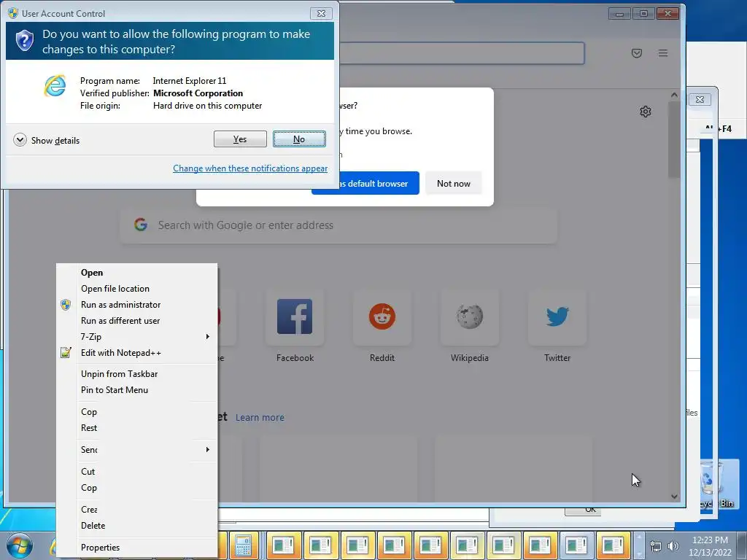747x560 pixels.
Task: Choose Open in the context menu
Action: [136, 273]
